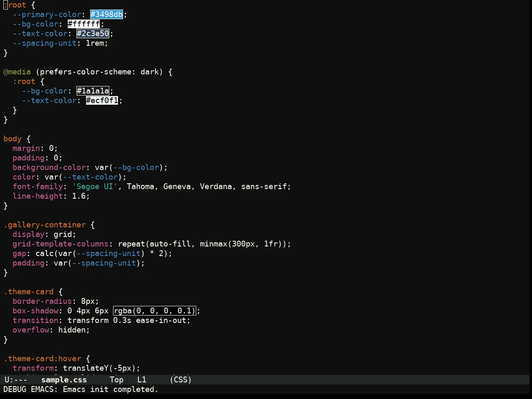Click the gap property
Screen dimensions: 532x399
coord(20,254)
